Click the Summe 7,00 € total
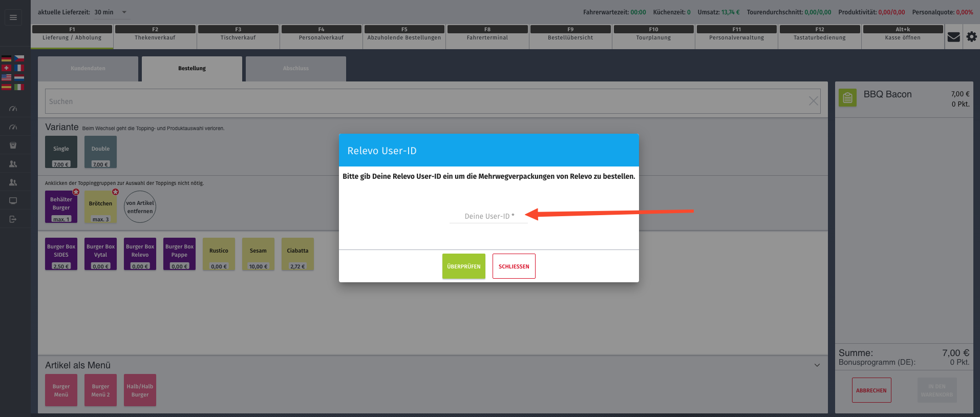Image resolution: width=980 pixels, height=417 pixels. point(955,353)
